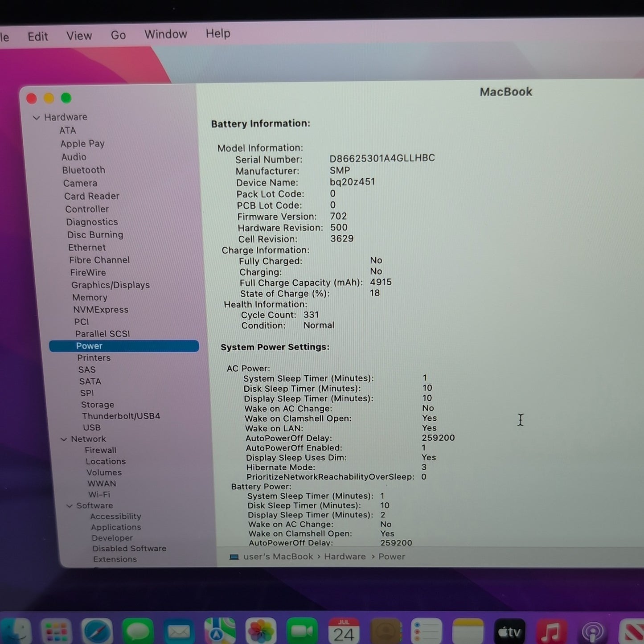The height and width of the screenshot is (644, 644).
Task: Launch Messages app in dock
Action: pos(138,631)
